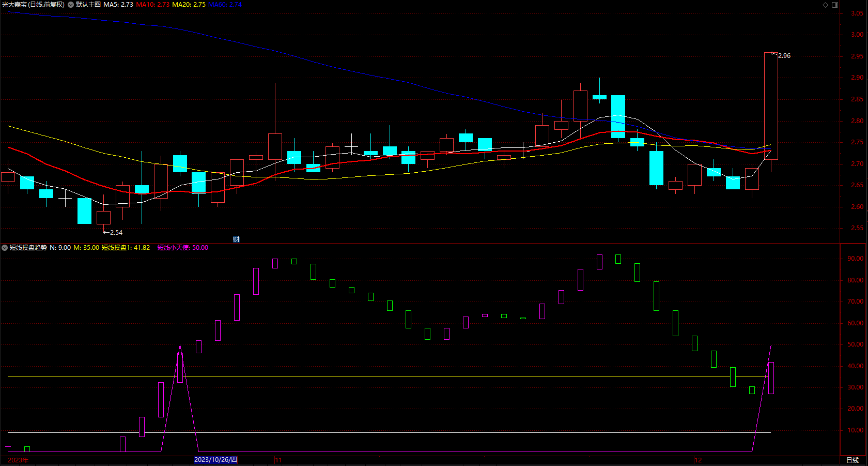Select the MA60: 2.74 legend value
Screen dimensions: 868x466
click(x=225, y=5)
